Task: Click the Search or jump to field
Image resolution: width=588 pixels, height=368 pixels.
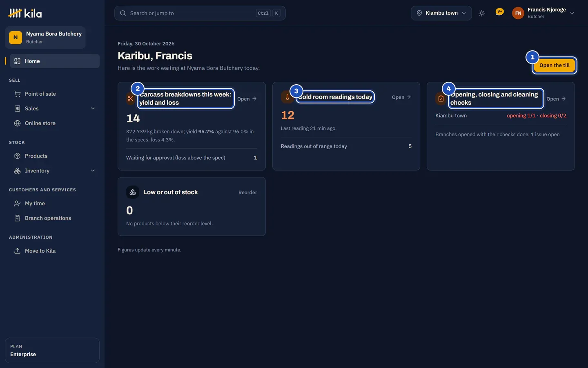Action: tap(200, 13)
